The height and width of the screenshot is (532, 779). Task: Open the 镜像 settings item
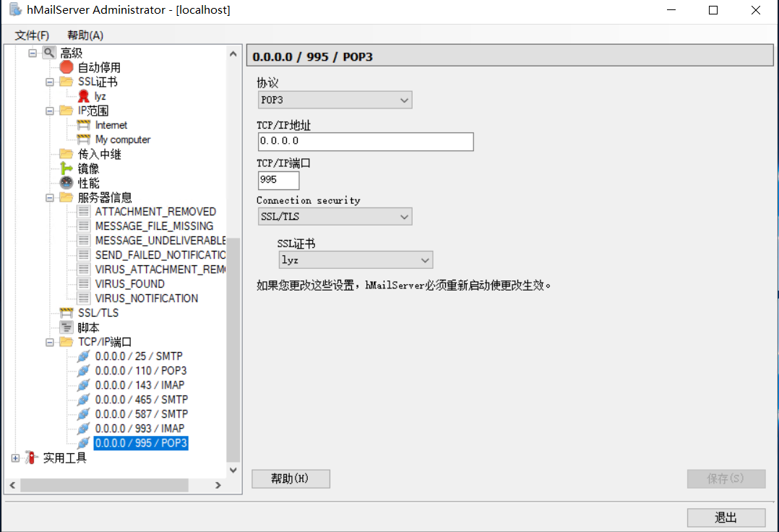[x=91, y=168]
